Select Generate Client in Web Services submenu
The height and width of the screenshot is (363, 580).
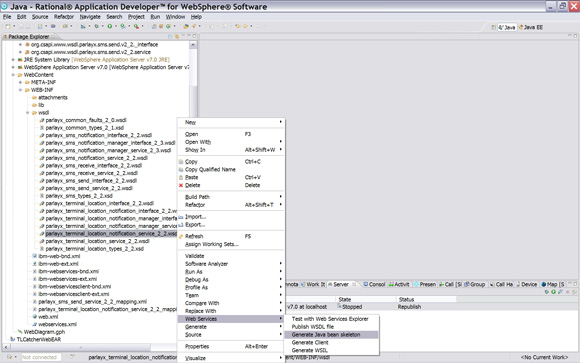331,342
